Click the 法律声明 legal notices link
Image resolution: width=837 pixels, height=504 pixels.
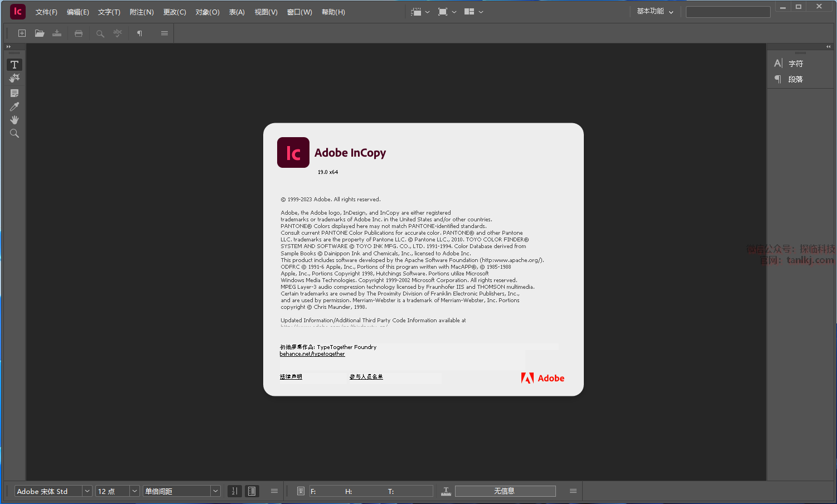pyautogui.click(x=291, y=377)
